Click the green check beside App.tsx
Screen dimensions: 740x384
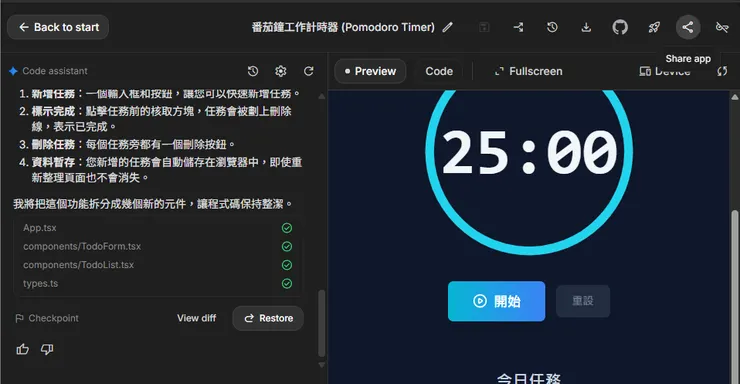[287, 228]
